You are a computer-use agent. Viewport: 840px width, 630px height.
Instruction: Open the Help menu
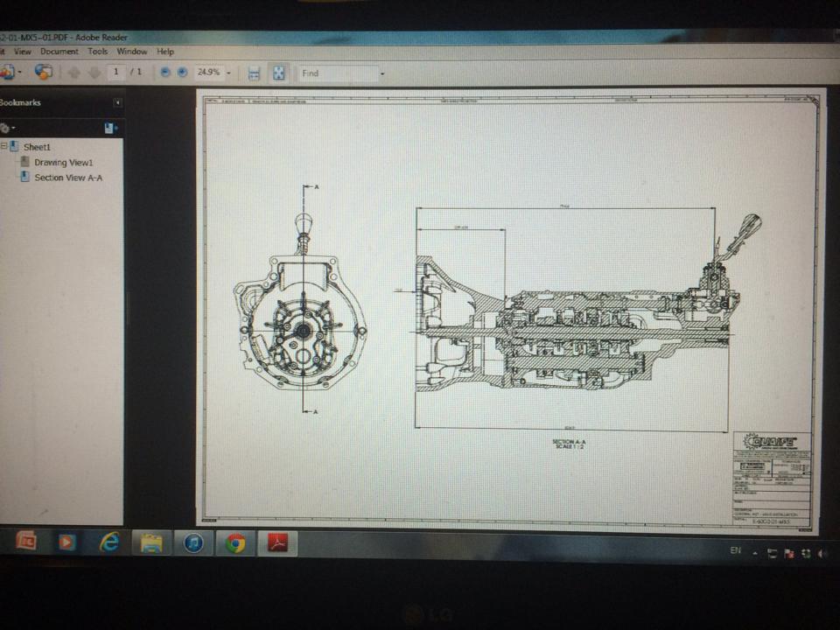(x=165, y=52)
